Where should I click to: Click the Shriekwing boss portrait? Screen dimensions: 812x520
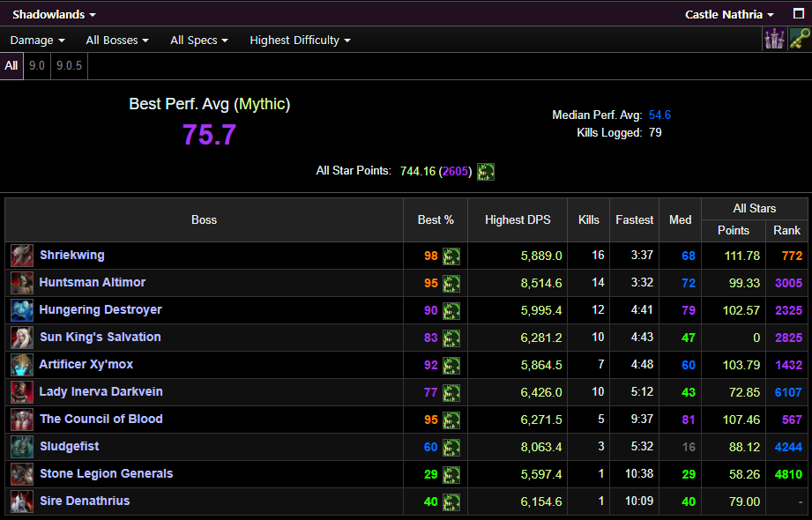22,256
